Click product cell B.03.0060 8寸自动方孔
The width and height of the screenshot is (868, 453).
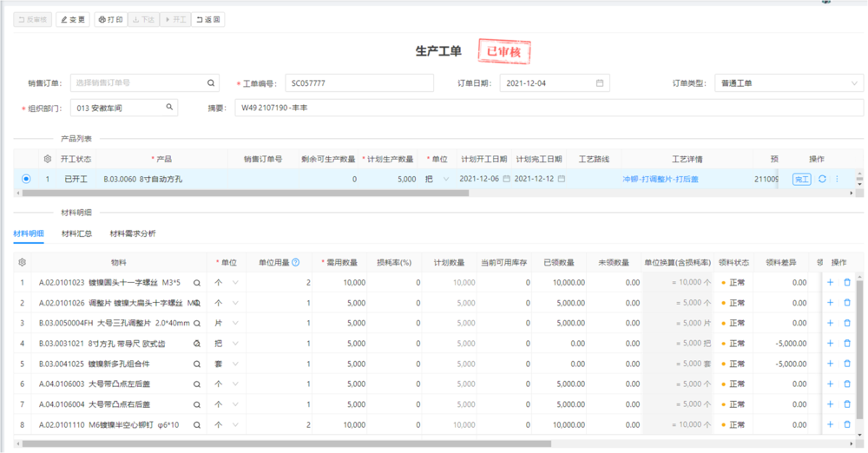pyautogui.click(x=161, y=179)
